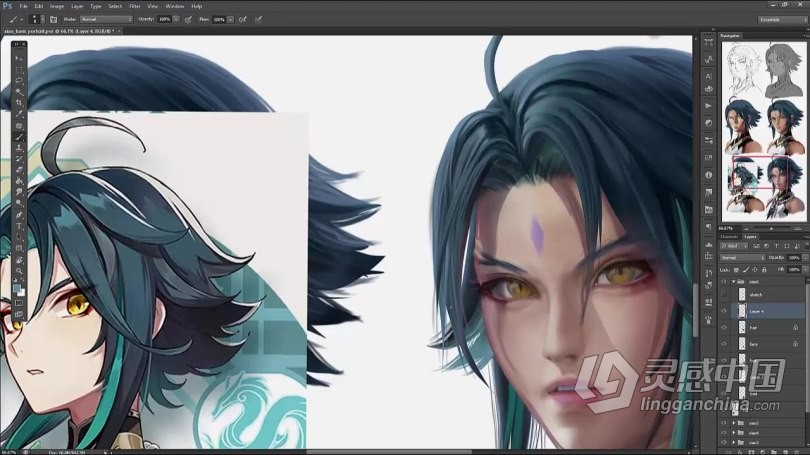Toggle pressure for opacity icon
The height and width of the screenshot is (455, 810).
coord(189,20)
